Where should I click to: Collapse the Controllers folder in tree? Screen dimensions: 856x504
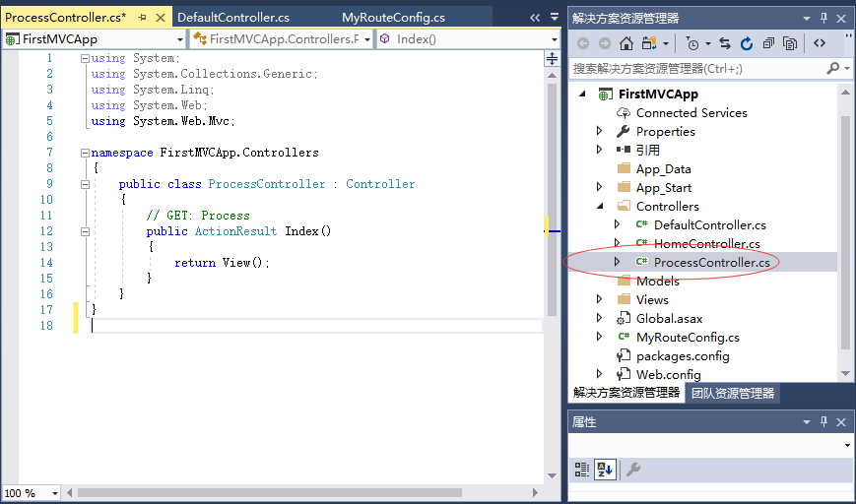click(x=599, y=207)
